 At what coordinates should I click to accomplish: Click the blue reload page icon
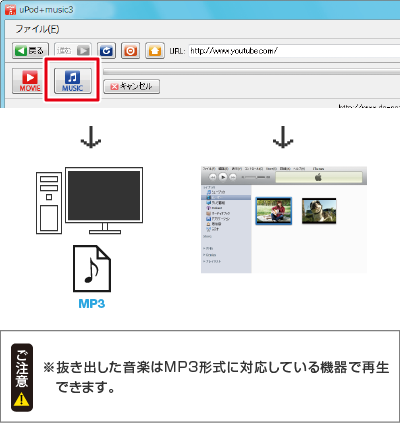pyautogui.click(x=106, y=51)
